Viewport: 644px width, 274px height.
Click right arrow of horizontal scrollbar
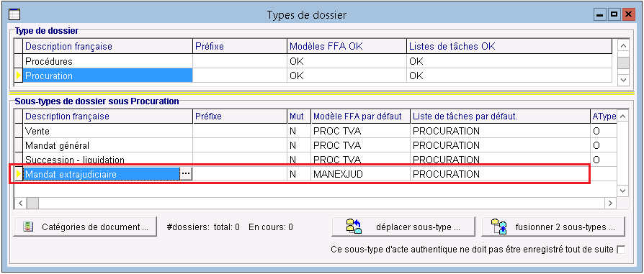[611, 203]
